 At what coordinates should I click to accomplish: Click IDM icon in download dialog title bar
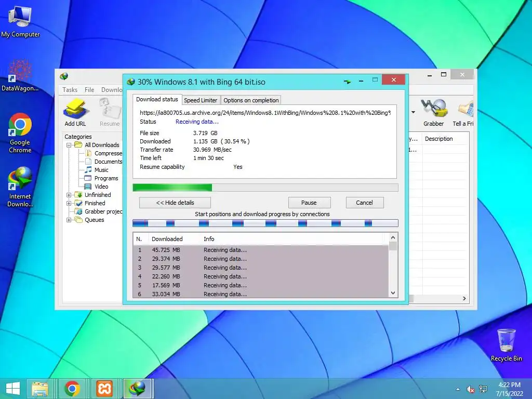tap(130, 82)
